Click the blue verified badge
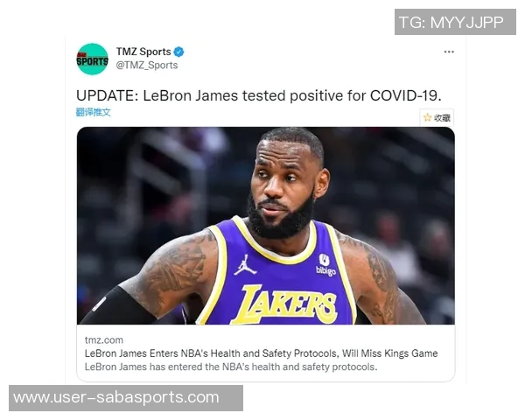The image size is (525, 420). (178, 52)
